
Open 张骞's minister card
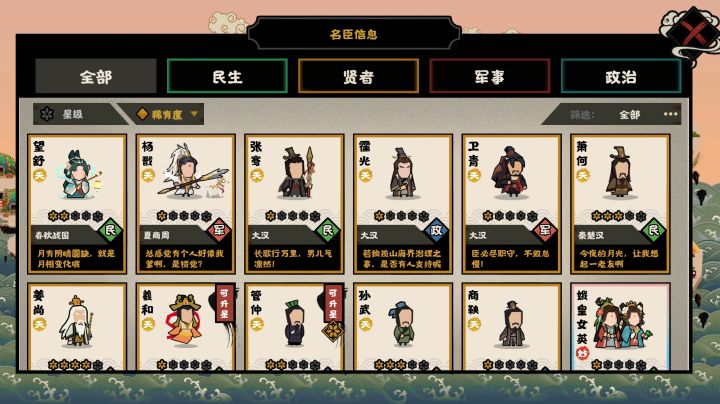[294, 204]
